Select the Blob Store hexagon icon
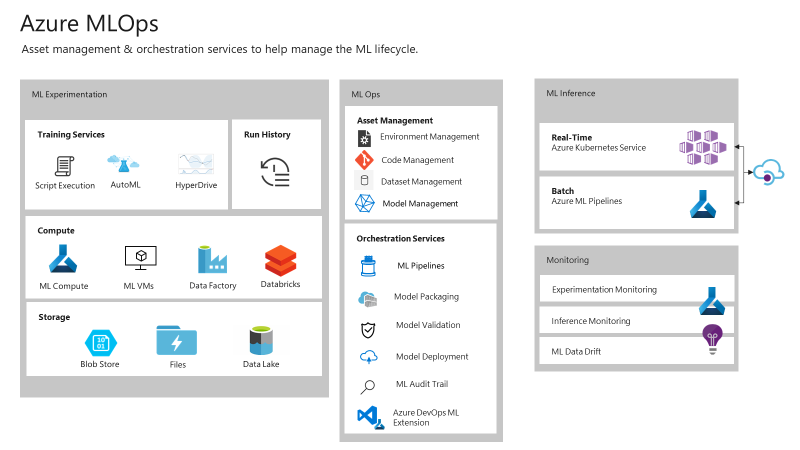This screenshot has height=450, width=800. pyautogui.click(x=101, y=342)
